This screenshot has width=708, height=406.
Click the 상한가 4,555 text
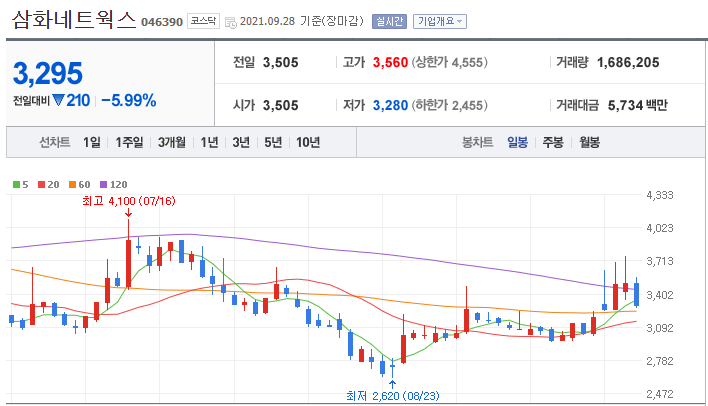[x=449, y=62]
